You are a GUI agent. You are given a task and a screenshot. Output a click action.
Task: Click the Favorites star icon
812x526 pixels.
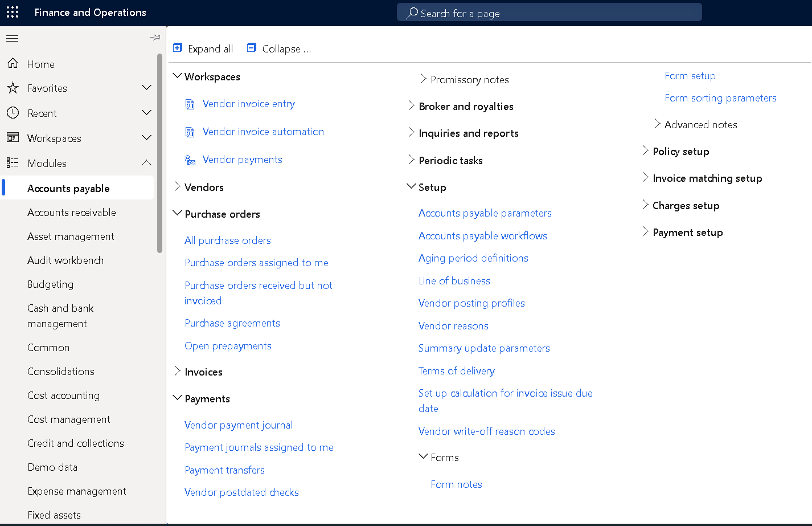pos(13,88)
